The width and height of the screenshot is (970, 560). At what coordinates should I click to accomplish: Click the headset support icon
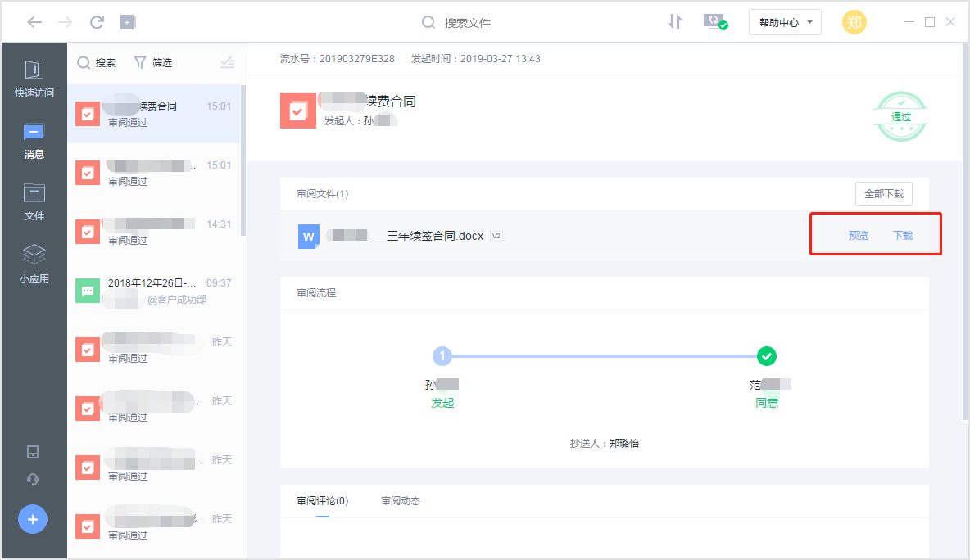tap(33, 479)
